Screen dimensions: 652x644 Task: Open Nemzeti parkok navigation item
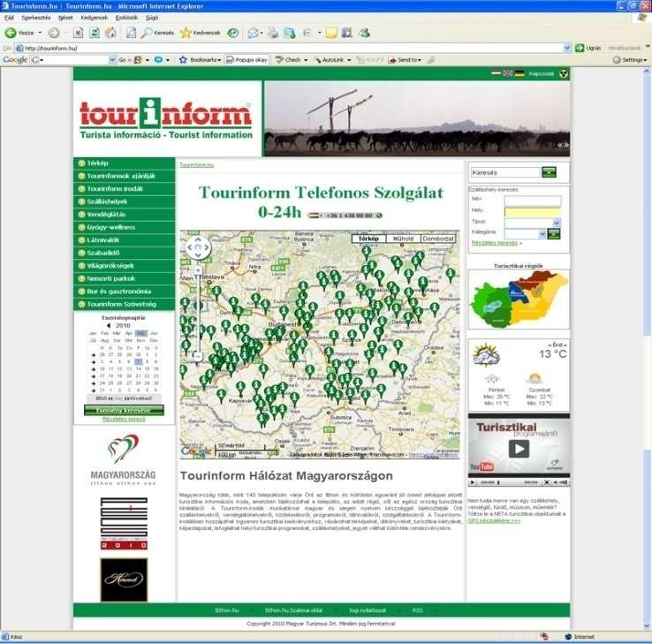tap(125, 278)
